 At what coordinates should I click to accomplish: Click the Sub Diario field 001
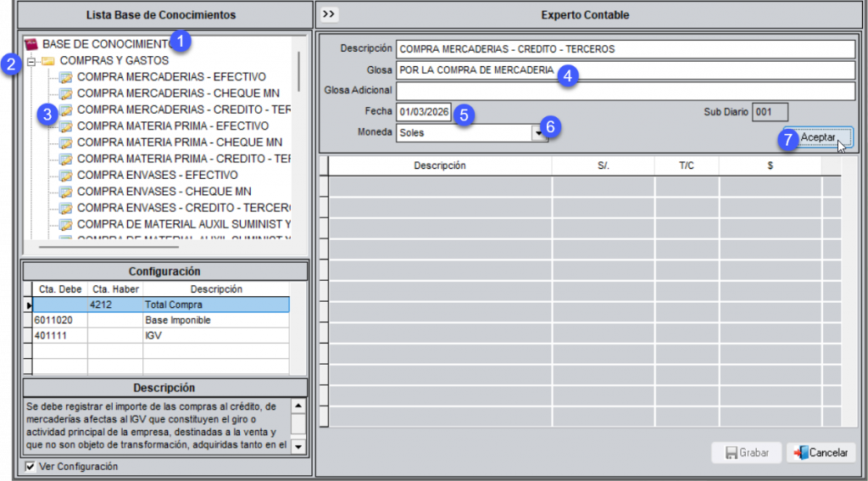[x=770, y=112]
